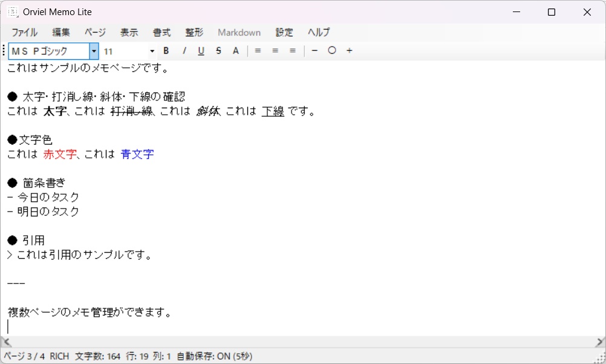The image size is (606, 364).
Task: Expand the font size dropdown arrow
Action: (x=152, y=51)
